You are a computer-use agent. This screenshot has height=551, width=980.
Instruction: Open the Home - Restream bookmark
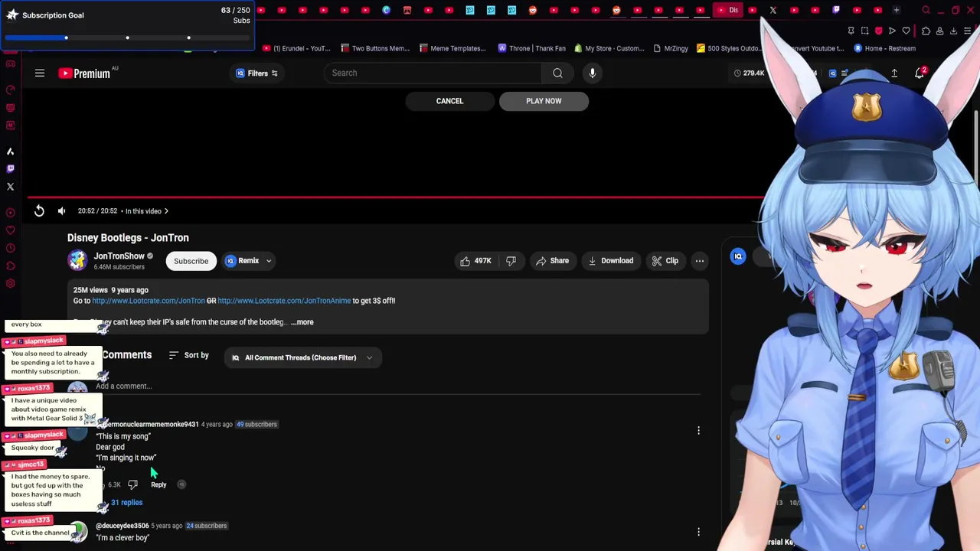tap(884, 48)
